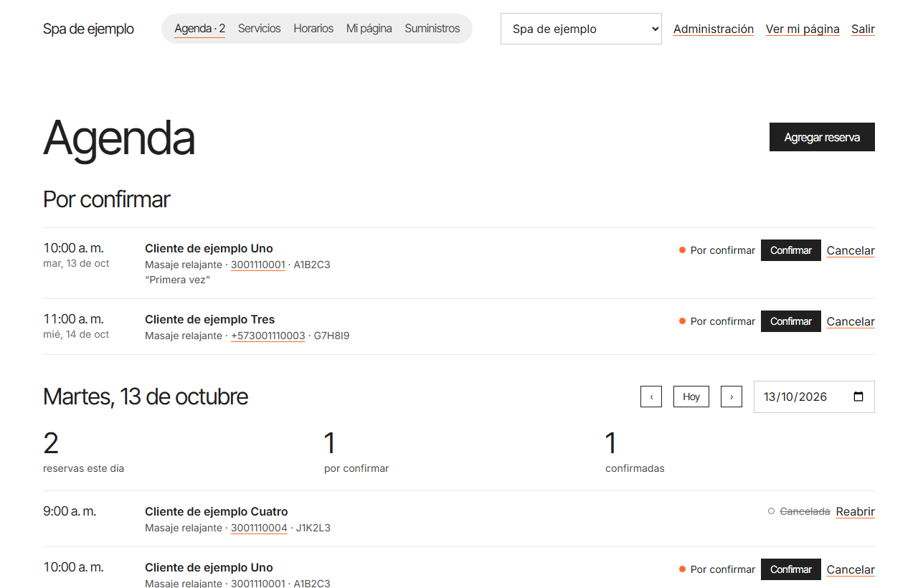The height and width of the screenshot is (588, 918).
Task: Select the name Cliente de ejemplo Tres
Action: tap(209, 319)
